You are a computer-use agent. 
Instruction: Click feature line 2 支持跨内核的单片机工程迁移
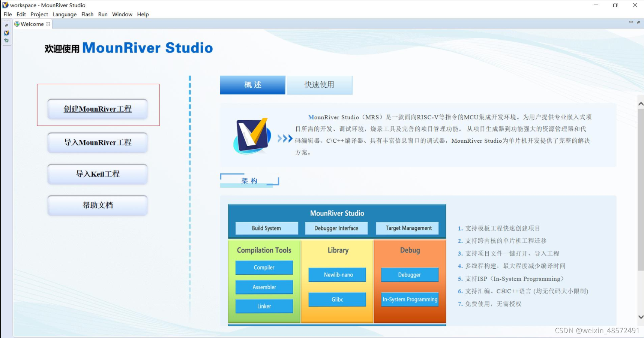(502, 241)
